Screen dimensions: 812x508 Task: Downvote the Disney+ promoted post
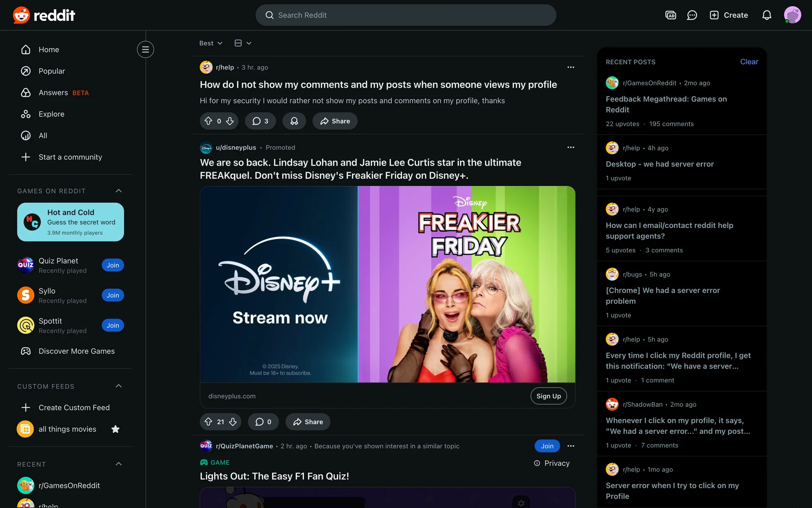click(x=233, y=422)
